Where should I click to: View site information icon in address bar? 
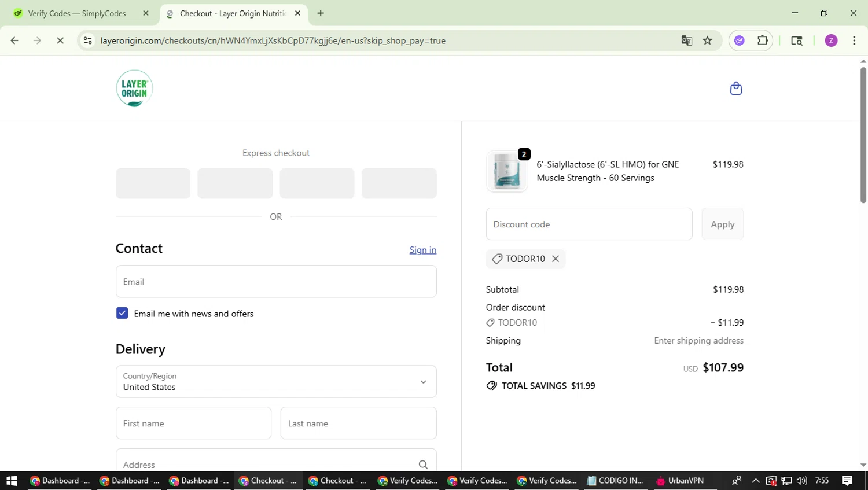(88, 40)
